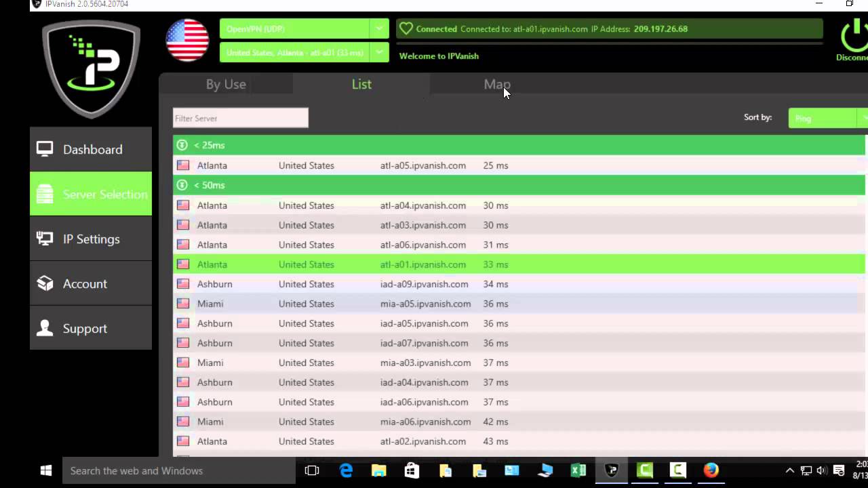Select server mia-a06.ipvanish.com
The height and width of the screenshot is (488, 868).
[x=519, y=422]
